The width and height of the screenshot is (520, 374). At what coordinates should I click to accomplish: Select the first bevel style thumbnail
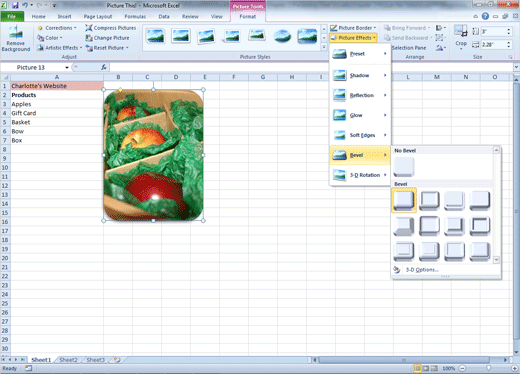coord(404,200)
